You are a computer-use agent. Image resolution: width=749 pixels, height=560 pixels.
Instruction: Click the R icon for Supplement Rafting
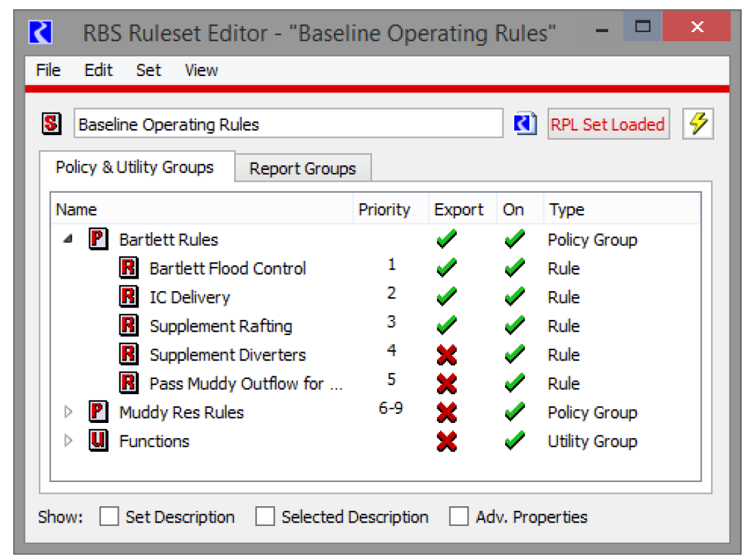(129, 326)
